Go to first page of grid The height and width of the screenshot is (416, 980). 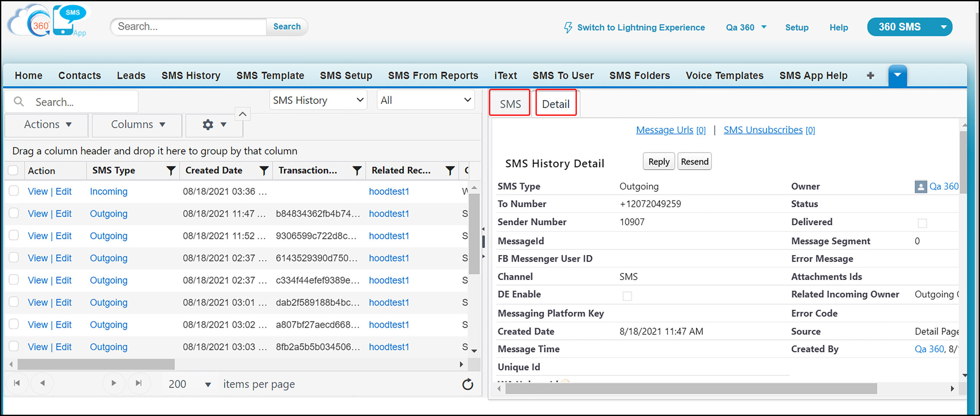click(17, 383)
